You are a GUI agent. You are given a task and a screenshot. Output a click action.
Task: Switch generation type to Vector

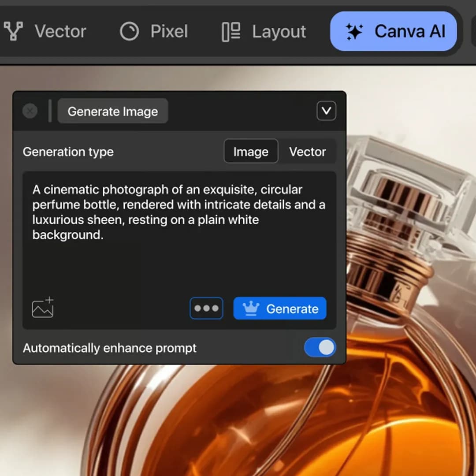point(308,151)
